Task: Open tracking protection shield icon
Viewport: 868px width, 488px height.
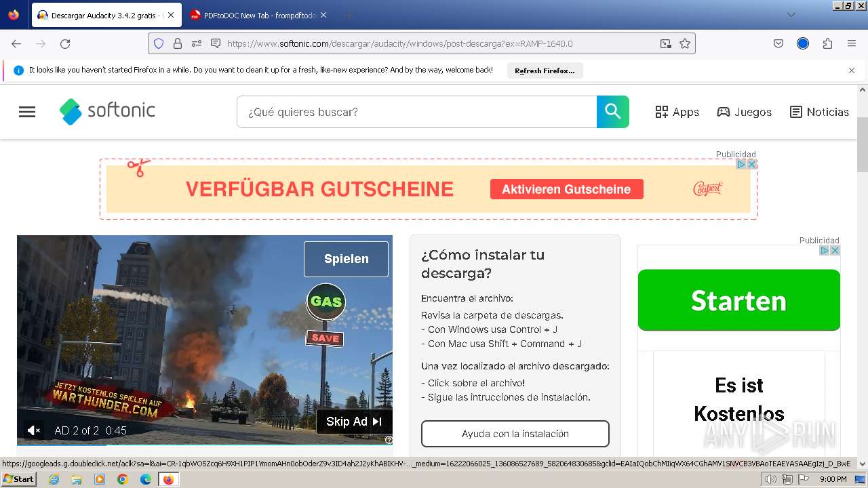Action: 159,43
